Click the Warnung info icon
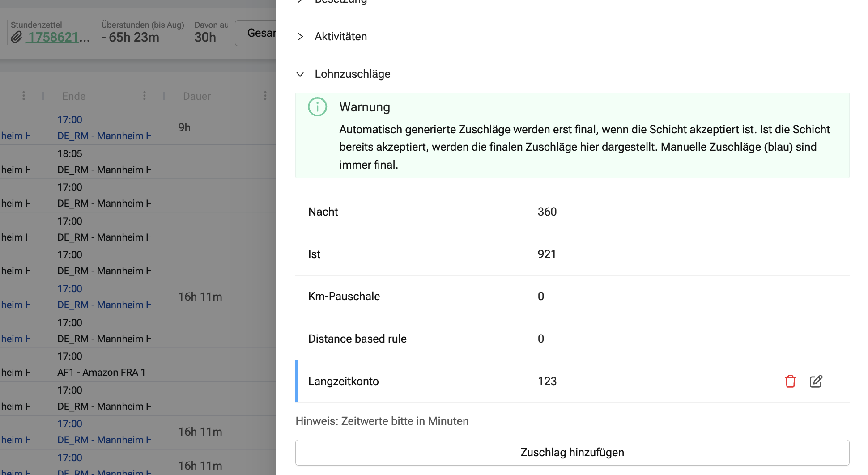The width and height of the screenshot is (868, 475). coord(317,107)
